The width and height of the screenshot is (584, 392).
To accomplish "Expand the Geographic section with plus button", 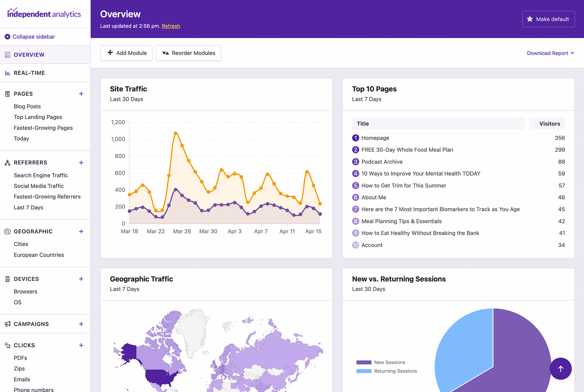I will [x=81, y=231].
